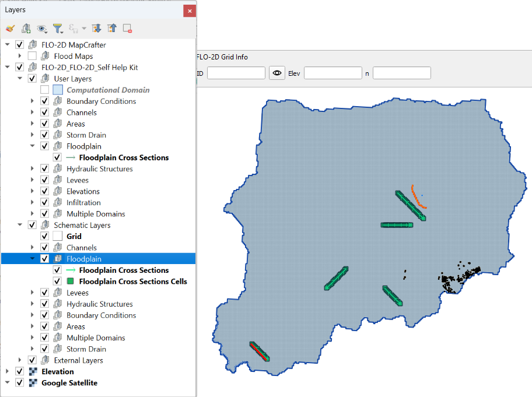Screen dimensions: 532x397
Task: Click the Collapse All layers icon
Action: (112, 28)
